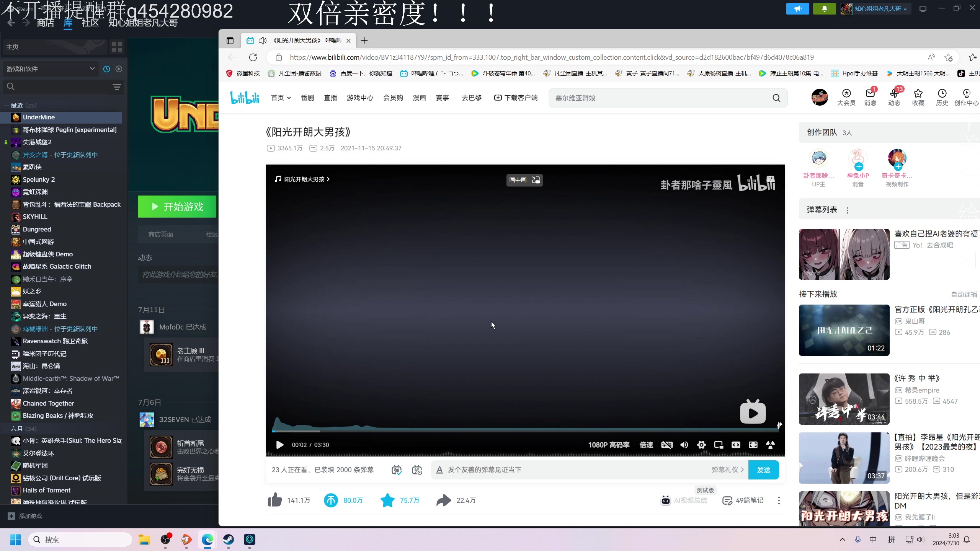Like the video with thumbs-up icon
This screenshot has height=551, width=980.
coord(275,500)
